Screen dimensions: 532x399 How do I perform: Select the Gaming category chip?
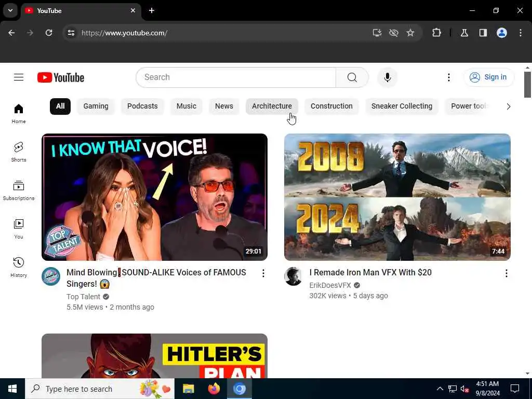click(x=96, y=106)
